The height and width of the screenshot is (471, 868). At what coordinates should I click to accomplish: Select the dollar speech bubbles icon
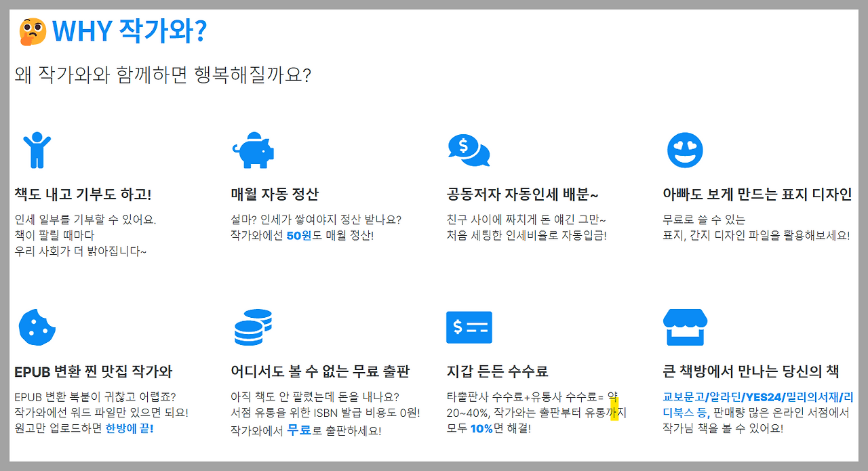click(469, 150)
